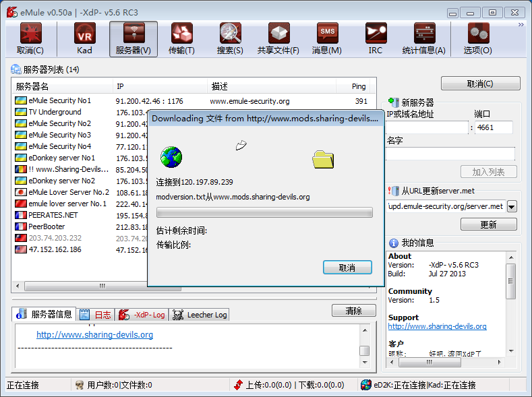Click the 新服务器 plus server icon
The width and height of the screenshot is (532, 397).
394,102
